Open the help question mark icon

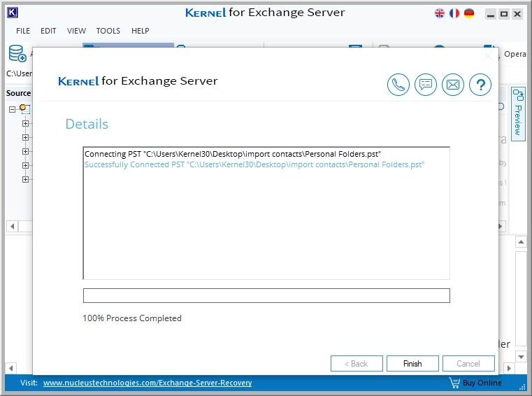pyautogui.click(x=480, y=85)
